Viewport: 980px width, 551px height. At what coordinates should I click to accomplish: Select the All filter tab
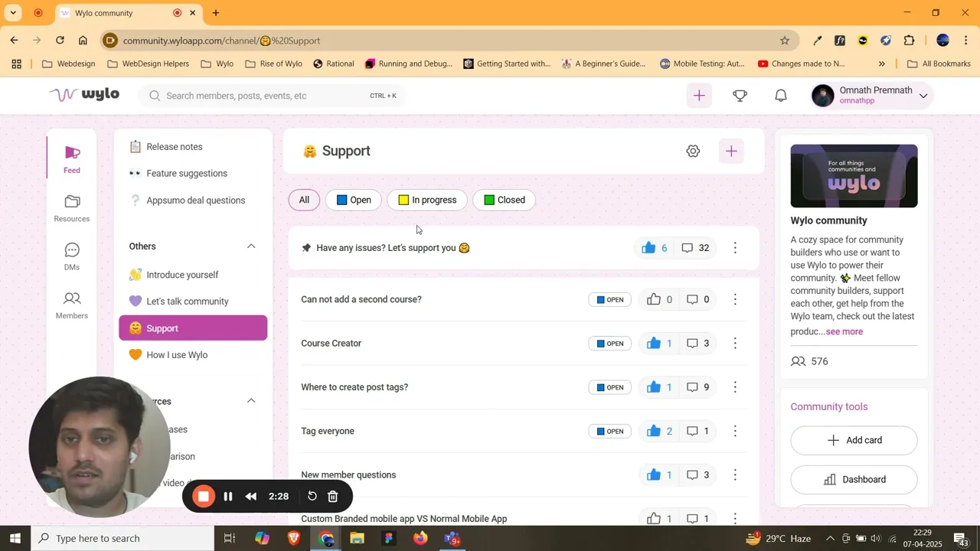point(304,201)
